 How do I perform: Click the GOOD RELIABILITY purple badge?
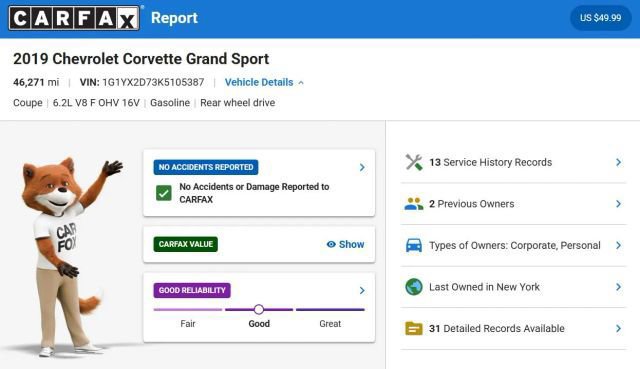(192, 290)
